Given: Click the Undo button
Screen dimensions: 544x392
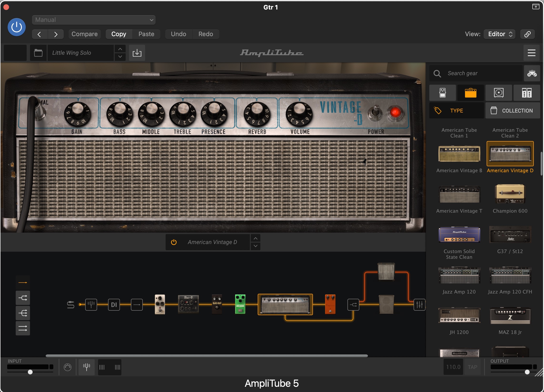Looking at the screenshot, I should point(178,34).
